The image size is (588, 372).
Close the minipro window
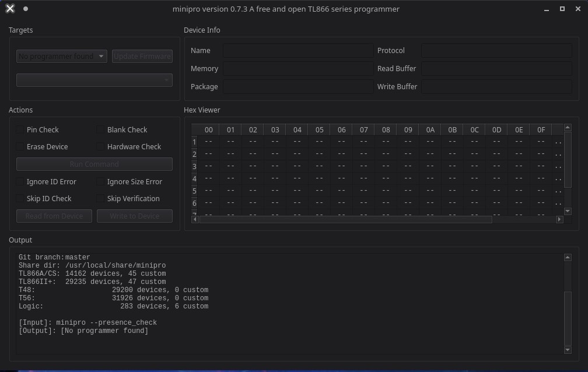coord(577,9)
